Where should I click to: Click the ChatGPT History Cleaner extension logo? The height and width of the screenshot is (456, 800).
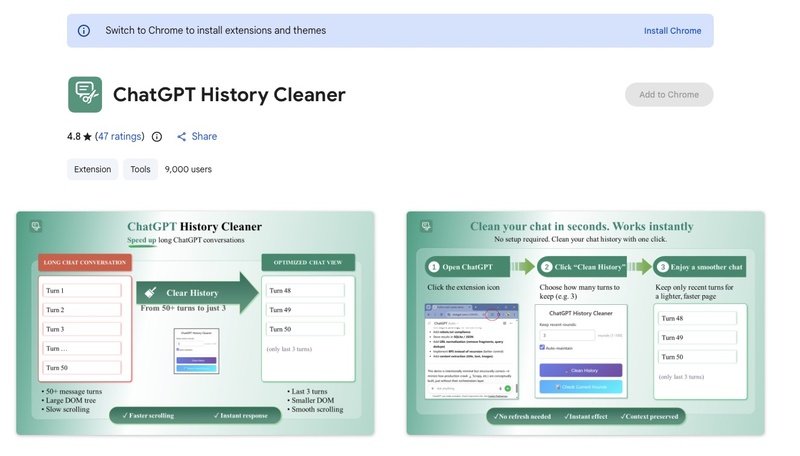pyautogui.click(x=85, y=94)
